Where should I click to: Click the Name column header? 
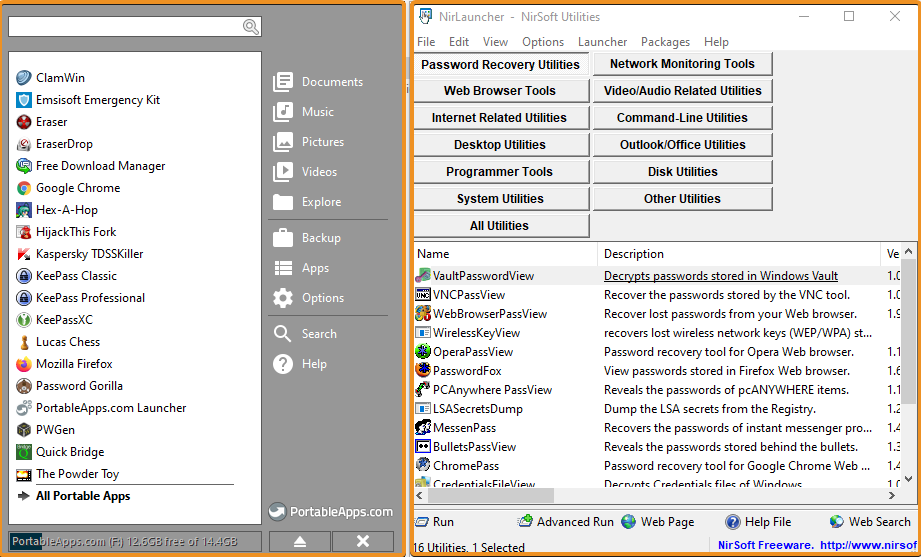pyautogui.click(x=506, y=254)
